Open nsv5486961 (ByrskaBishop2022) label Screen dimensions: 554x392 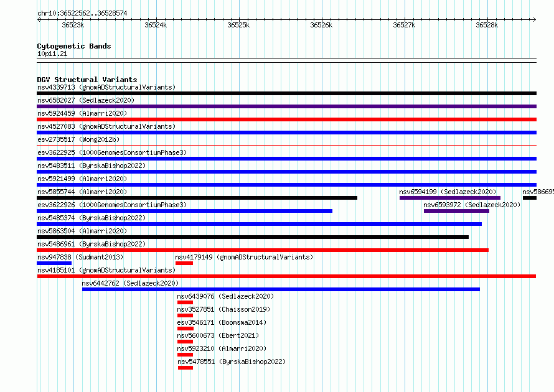pyautogui.click(x=92, y=244)
